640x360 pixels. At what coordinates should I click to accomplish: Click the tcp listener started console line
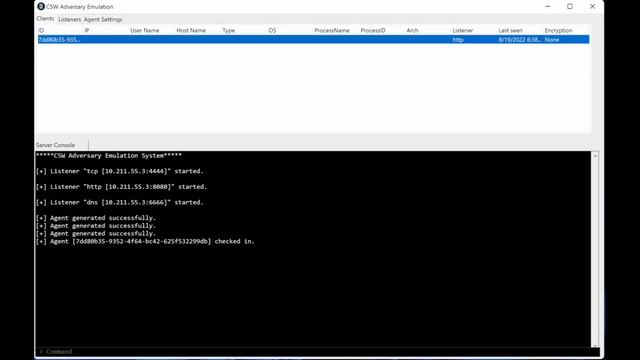pyautogui.click(x=120, y=171)
